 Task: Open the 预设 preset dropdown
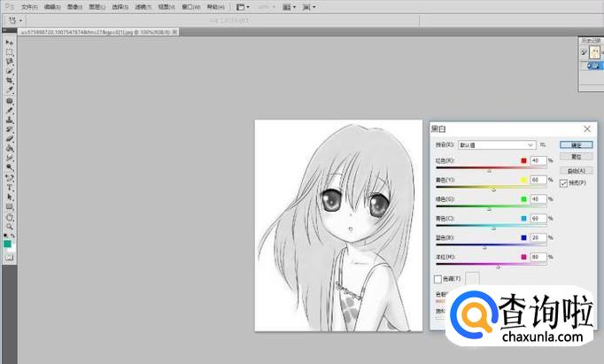(496, 143)
